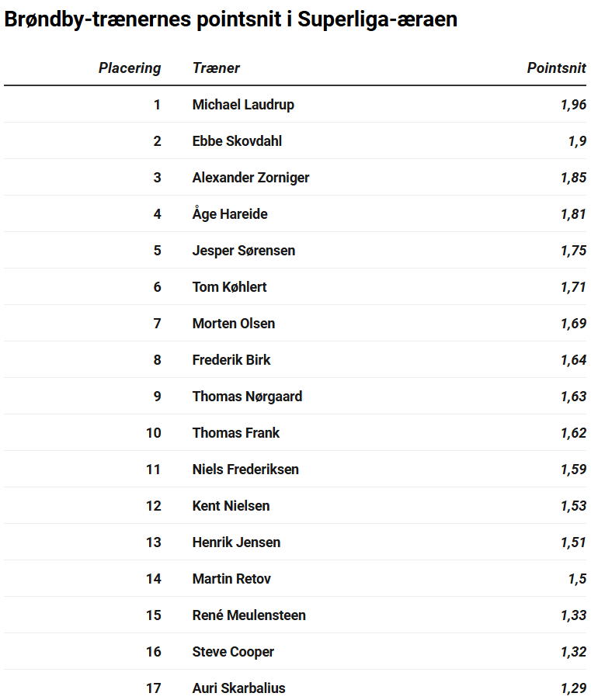Click on Alexander Zorniger's name
Screen dimensions: 591x700
click(x=251, y=178)
